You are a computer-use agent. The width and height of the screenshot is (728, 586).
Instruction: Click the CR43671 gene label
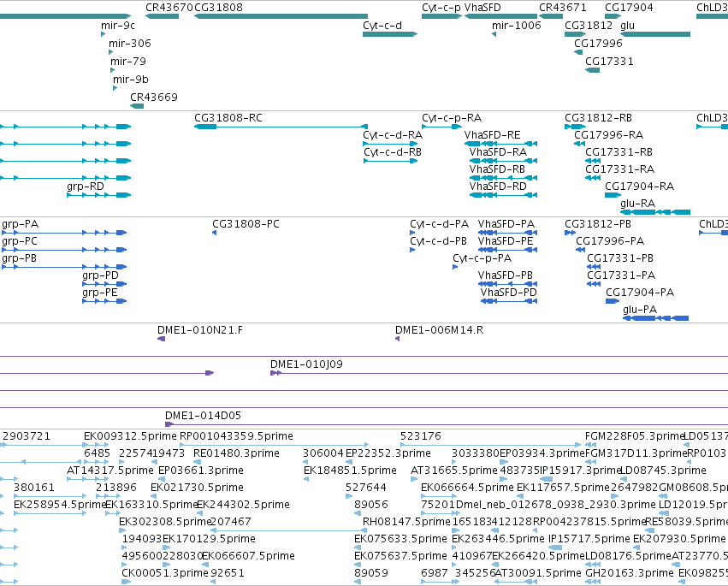pos(563,8)
